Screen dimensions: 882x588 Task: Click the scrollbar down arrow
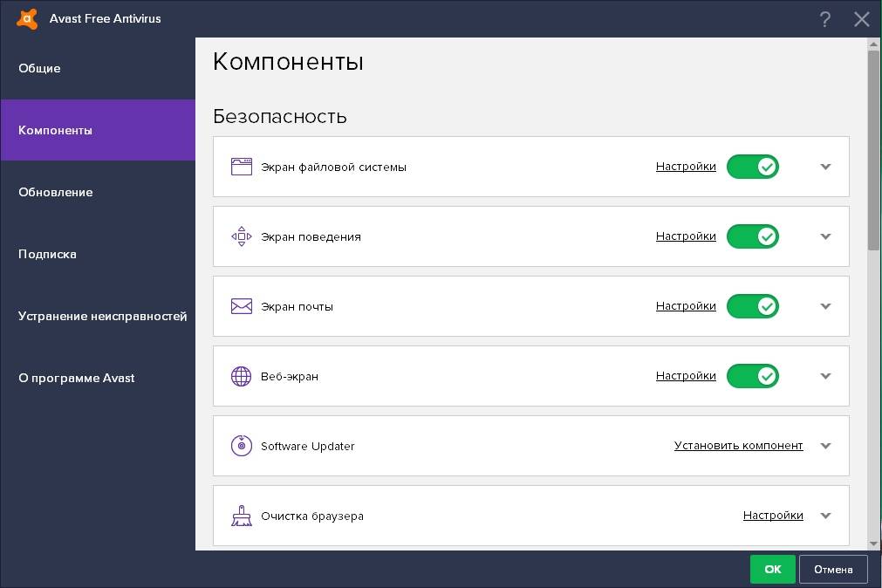coord(873,544)
